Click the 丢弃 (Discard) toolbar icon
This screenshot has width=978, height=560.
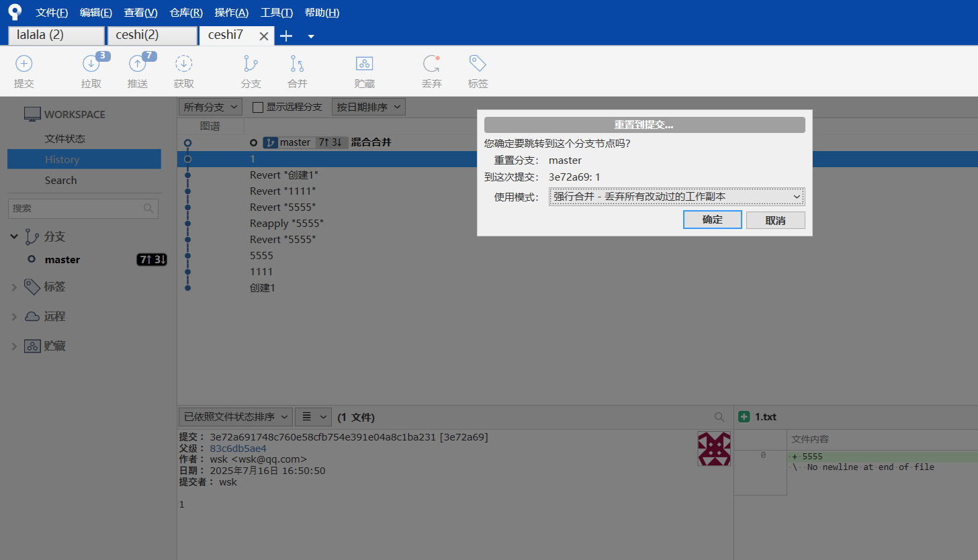click(x=431, y=64)
